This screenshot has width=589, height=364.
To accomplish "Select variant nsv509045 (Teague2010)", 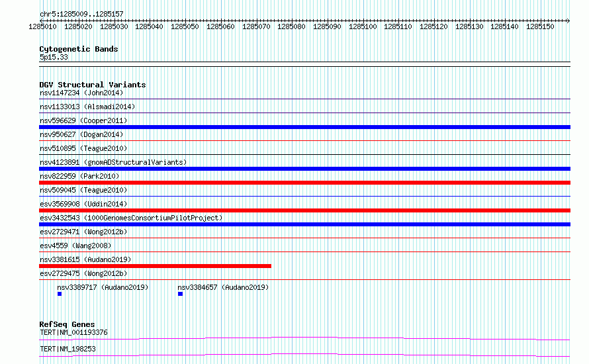I will coord(83,190).
